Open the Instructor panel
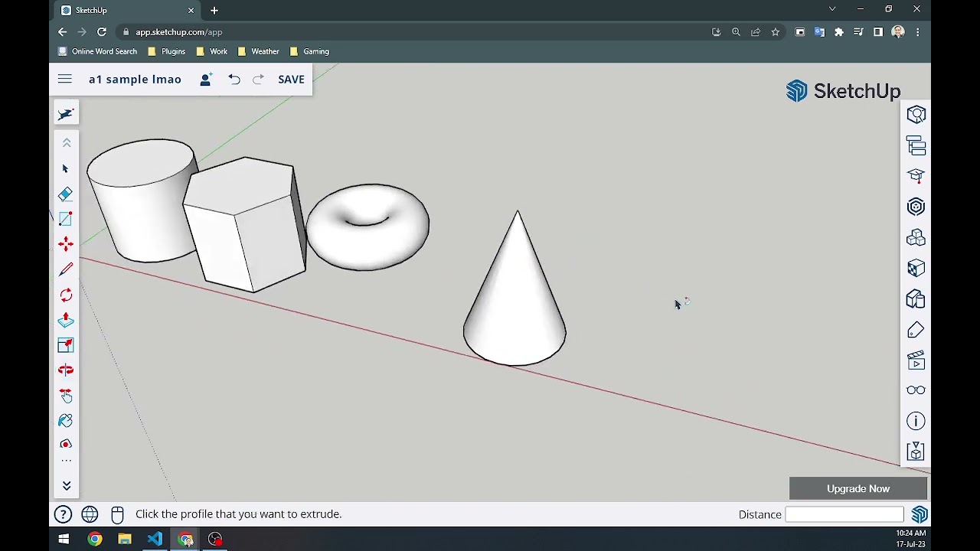980x551 pixels. [916, 176]
